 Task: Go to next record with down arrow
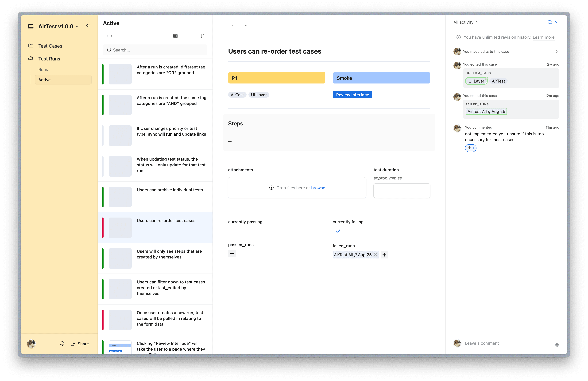pos(246,26)
